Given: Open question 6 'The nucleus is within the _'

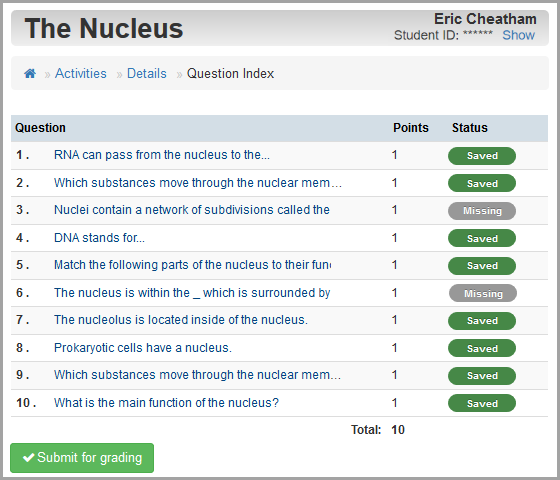Looking at the screenshot, I should 192,293.
